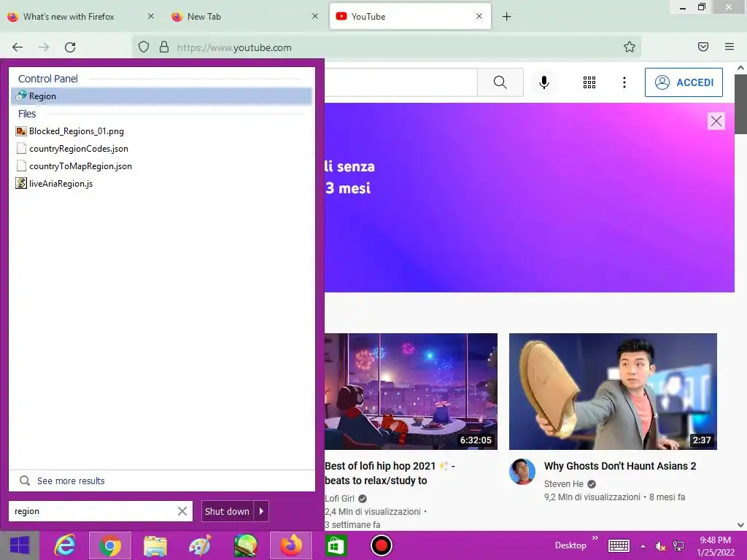
Task: Click scrollbar up arrow
Action: coord(740,68)
